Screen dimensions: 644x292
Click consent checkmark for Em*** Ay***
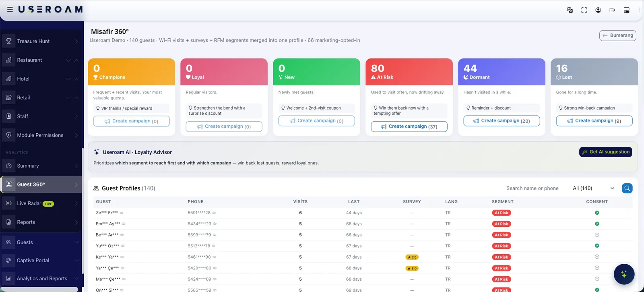pos(597,224)
